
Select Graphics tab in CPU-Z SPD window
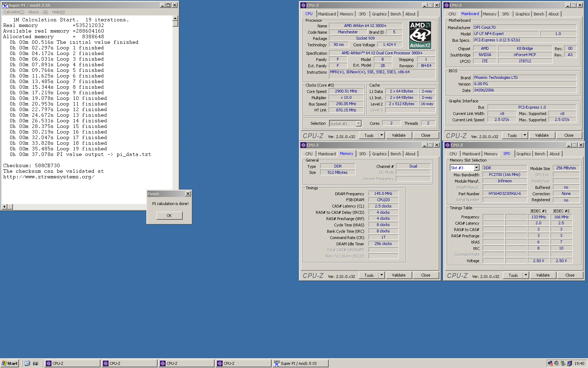click(x=524, y=154)
